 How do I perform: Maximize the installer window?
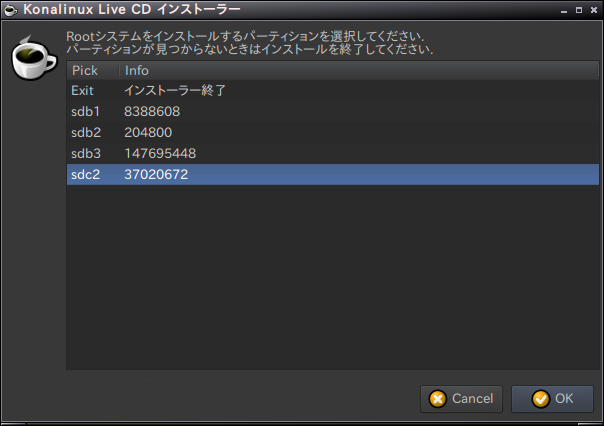[579, 10]
